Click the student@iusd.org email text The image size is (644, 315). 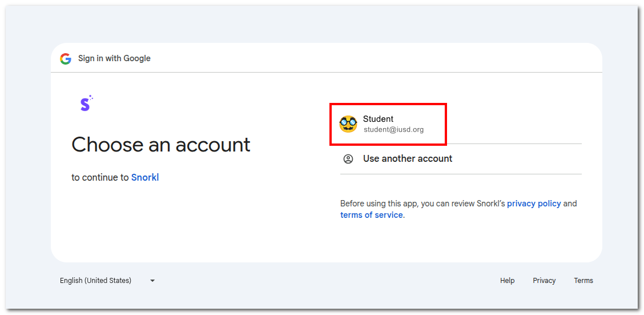[x=393, y=130]
